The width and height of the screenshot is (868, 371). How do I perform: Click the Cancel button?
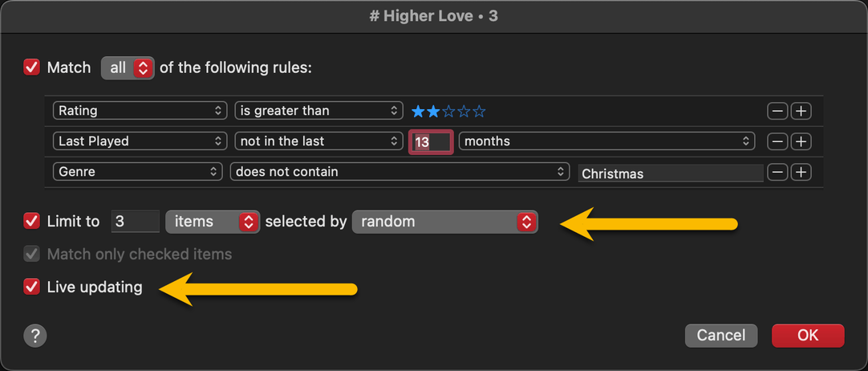[x=720, y=335]
